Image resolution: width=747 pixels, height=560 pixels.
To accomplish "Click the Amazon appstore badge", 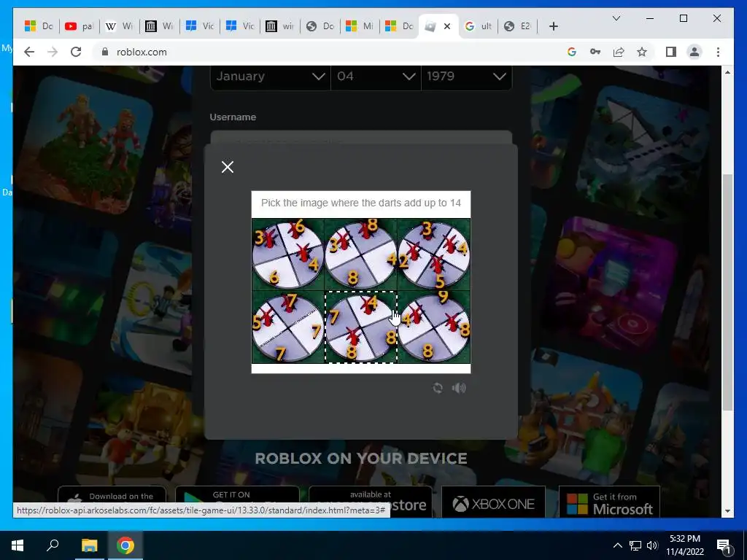I will (x=371, y=502).
